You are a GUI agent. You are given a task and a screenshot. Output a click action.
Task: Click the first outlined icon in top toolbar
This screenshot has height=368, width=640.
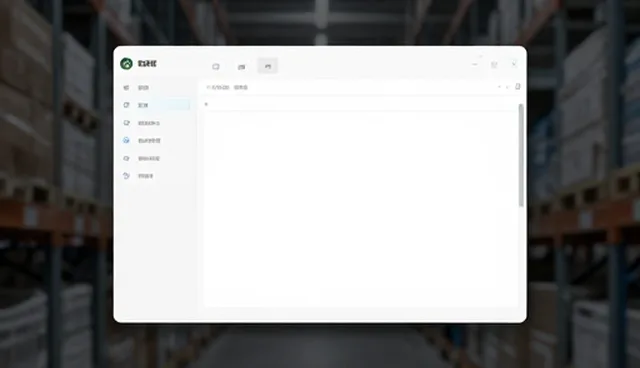[216, 67]
